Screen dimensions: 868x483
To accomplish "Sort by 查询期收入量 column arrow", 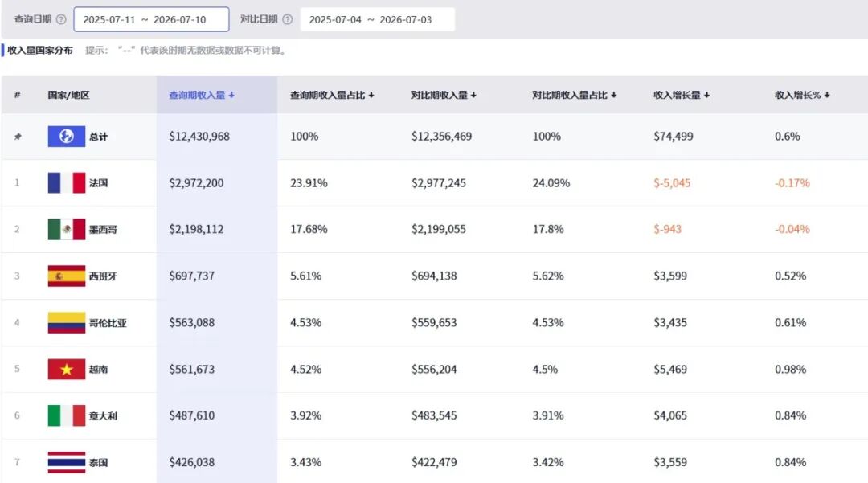I will click(231, 95).
